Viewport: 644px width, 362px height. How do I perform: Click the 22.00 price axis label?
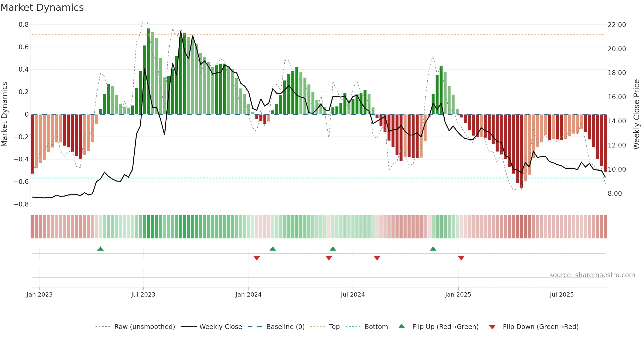click(x=617, y=25)
